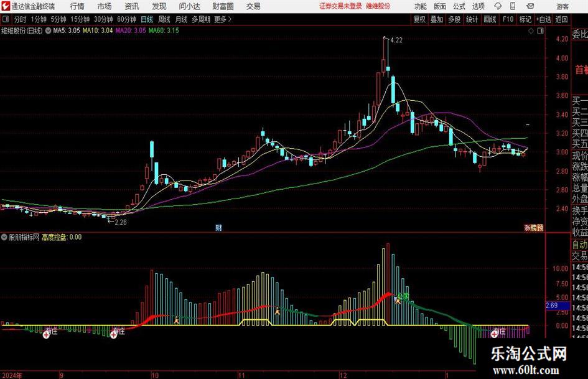Click the 财 marker on the chart

[x=218, y=228]
